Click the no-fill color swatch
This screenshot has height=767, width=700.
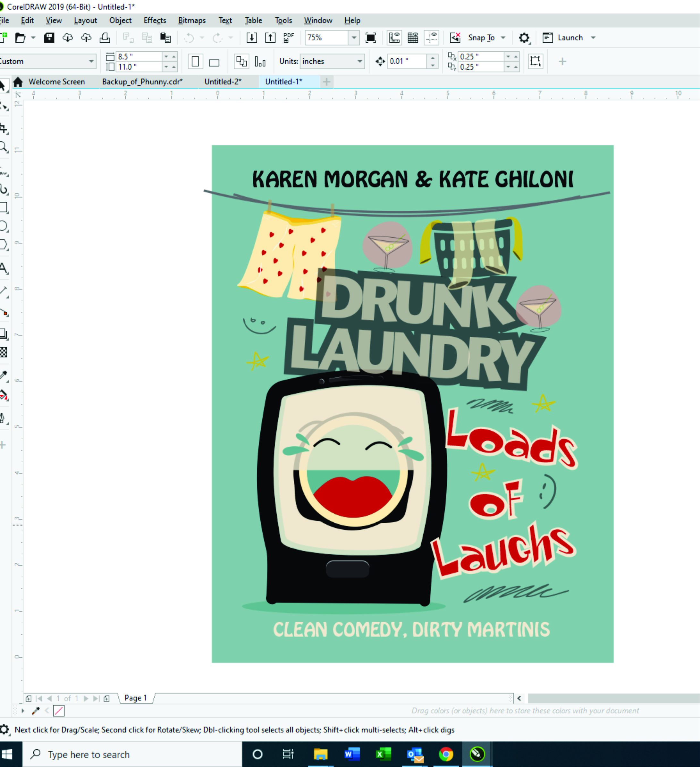coord(59,710)
